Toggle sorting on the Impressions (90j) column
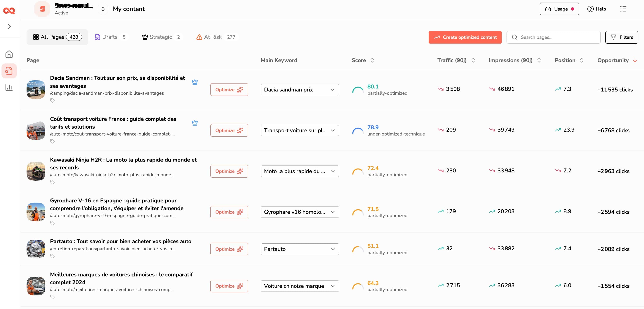 pos(539,60)
